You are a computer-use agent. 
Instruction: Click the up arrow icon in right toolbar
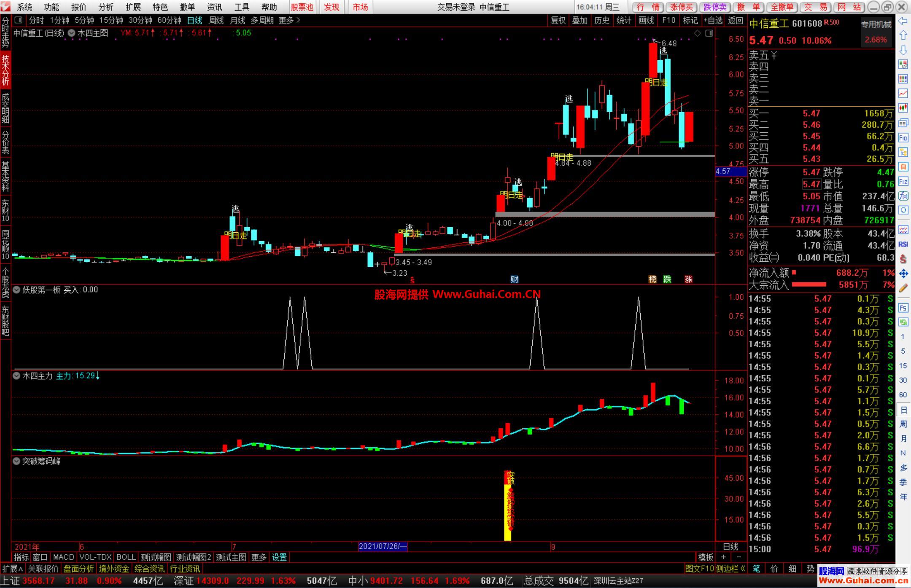[x=903, y=35]
